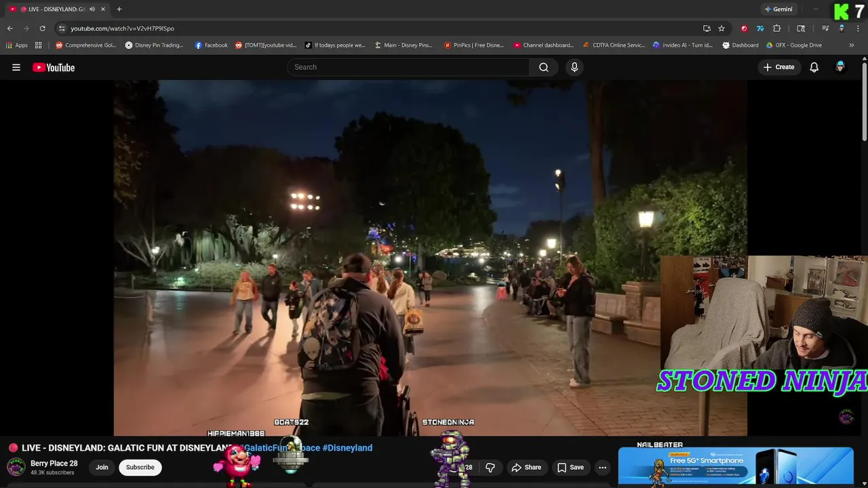Open the Gemini button in the title bar
This screenshot has width=868, height=488.
(778, 9)
